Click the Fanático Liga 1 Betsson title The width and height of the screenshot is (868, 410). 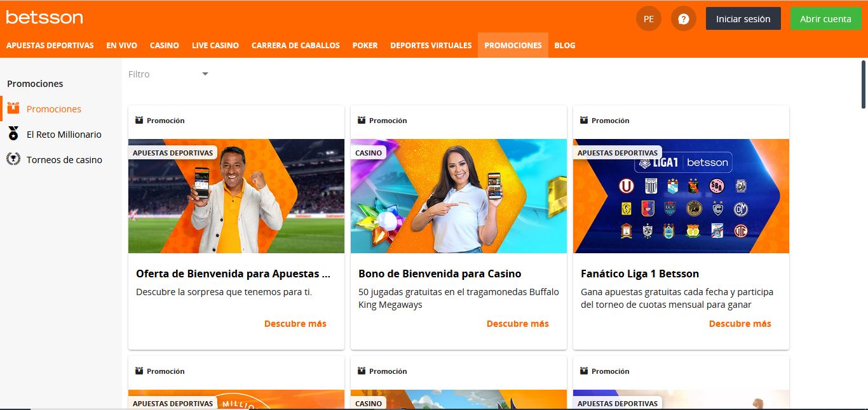click(x=640, y=274)
